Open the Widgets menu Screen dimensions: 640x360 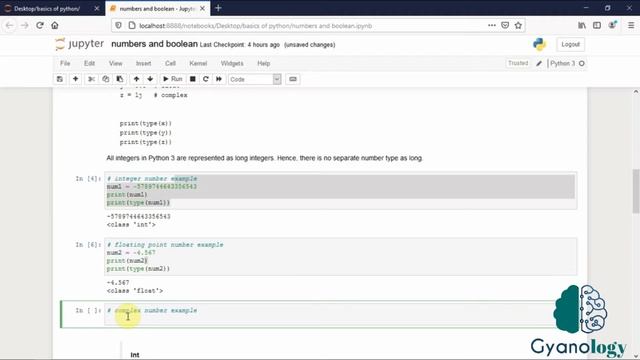point(232,63)
